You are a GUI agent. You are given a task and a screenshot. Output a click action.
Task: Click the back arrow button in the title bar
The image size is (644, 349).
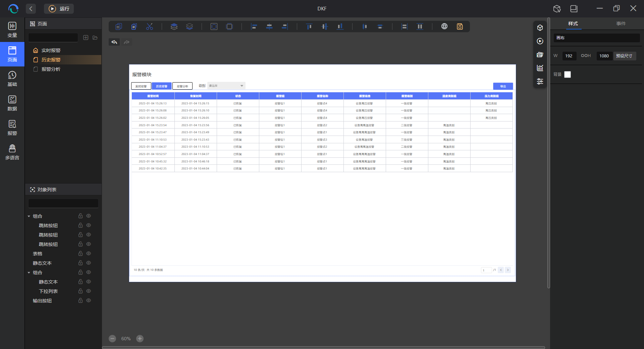(x=31, y=9)
